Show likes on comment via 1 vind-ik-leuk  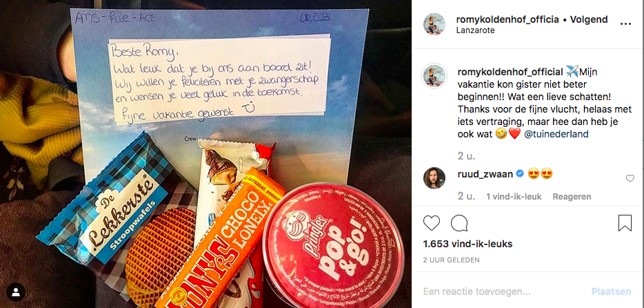point(514,197)
